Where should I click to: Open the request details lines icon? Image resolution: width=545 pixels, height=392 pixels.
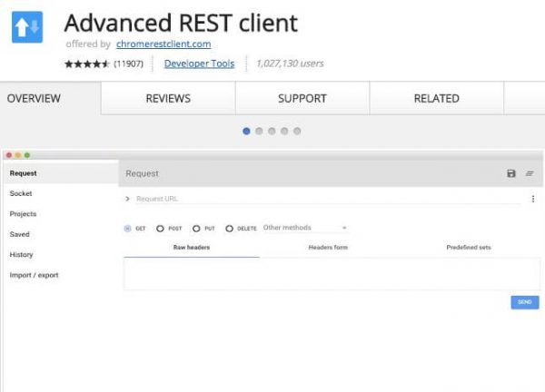(x=530, y=173)
